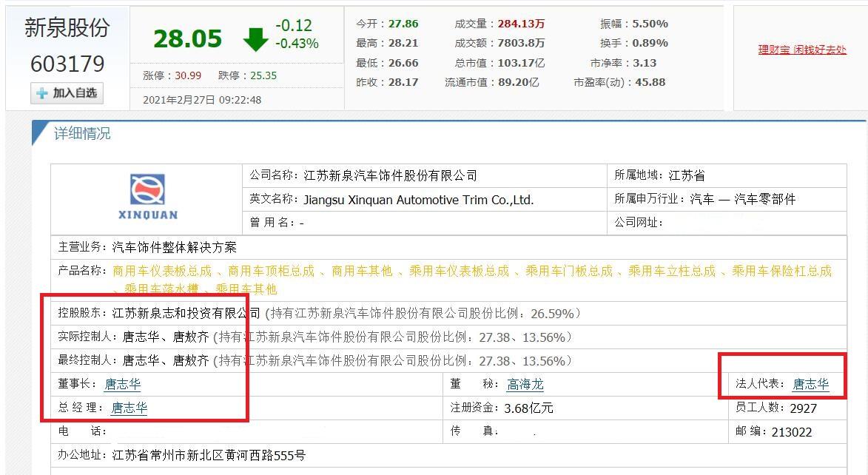Click total market cap 103.17亿
868x475 pixels.
point(522,63)
